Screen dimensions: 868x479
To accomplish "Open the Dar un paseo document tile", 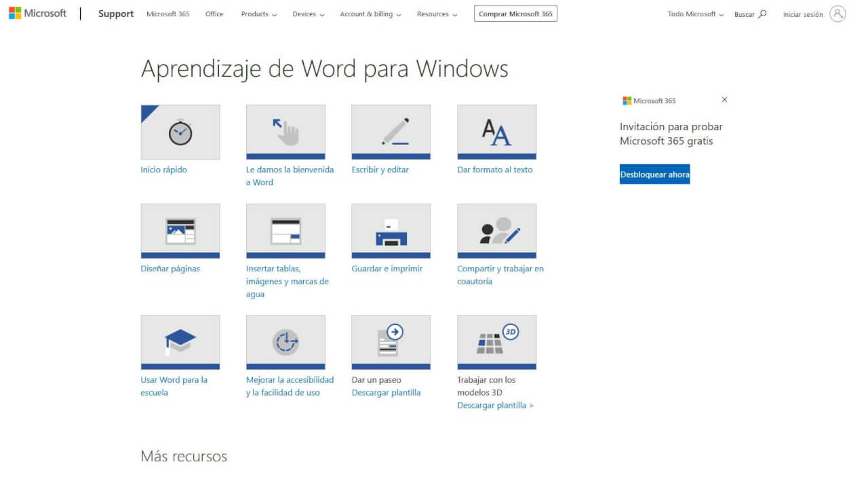I will tap(391, 343).
